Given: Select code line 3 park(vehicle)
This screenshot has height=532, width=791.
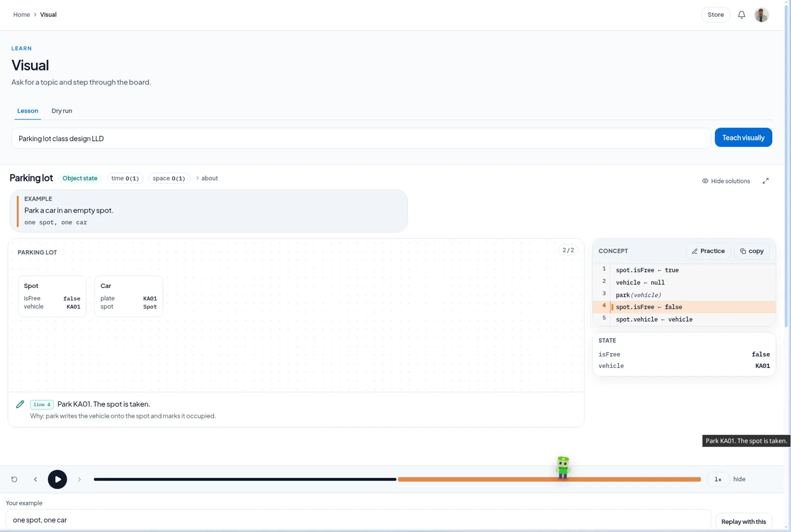Looking at the screenshot, I should point(684,295).
